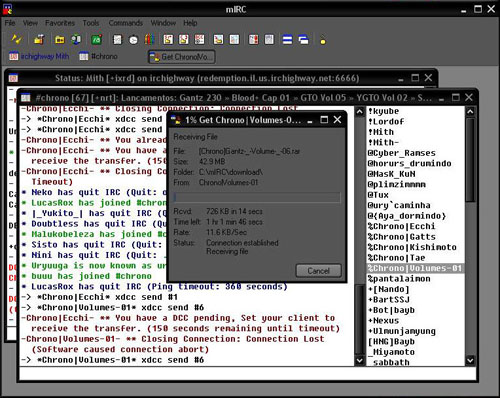
Task: Click the yellow About mIRC icon
Action: (x=323, y=40)
